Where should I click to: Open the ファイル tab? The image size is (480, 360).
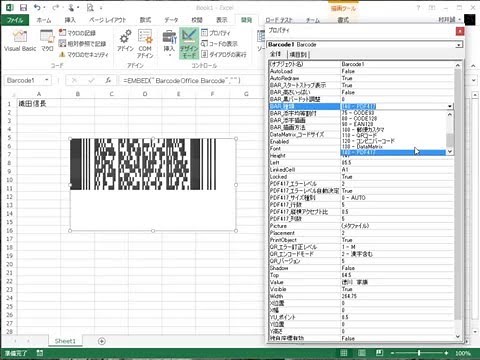[15, 20]
